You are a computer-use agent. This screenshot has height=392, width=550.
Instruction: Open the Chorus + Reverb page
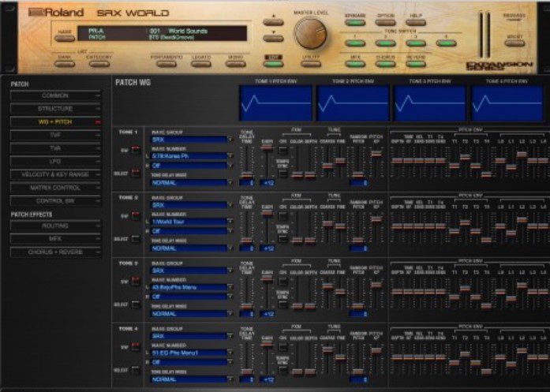point(55,252)
